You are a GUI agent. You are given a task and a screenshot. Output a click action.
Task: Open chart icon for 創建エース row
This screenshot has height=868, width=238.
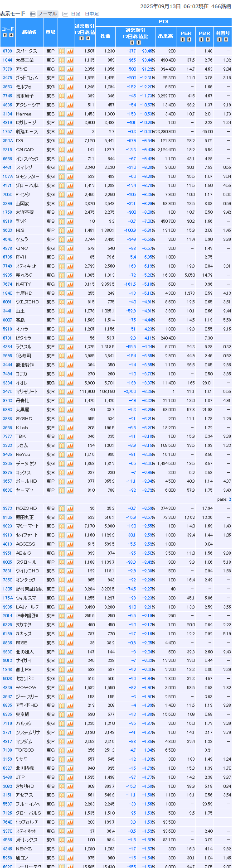point(70,132)
